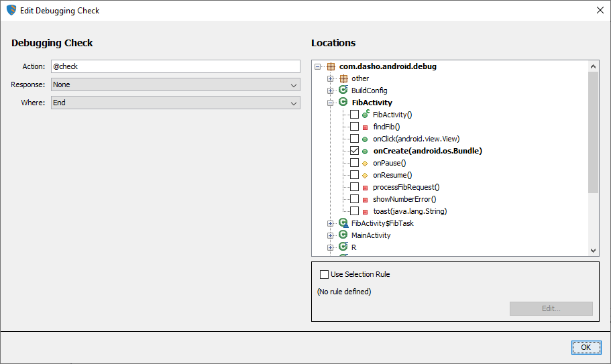Uncheck the onCreate(android.os.Bundle) checkbox

tap(354, 151)
